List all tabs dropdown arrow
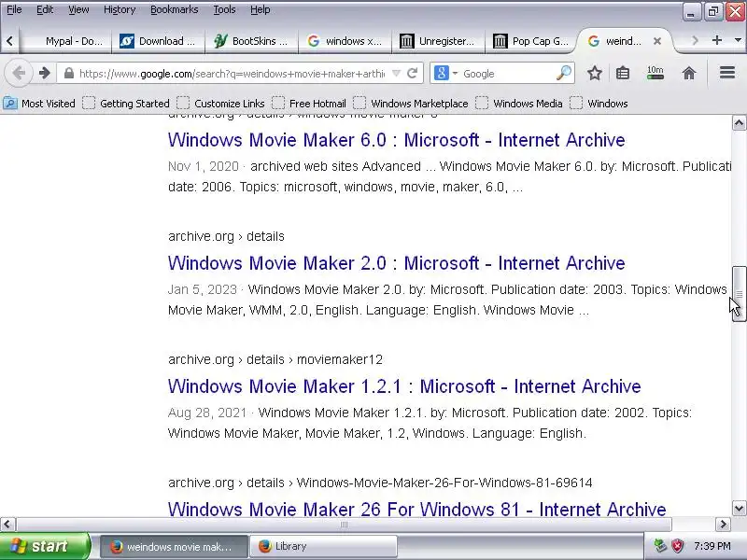This screenshot has width=747, height=560. point(738,40)
